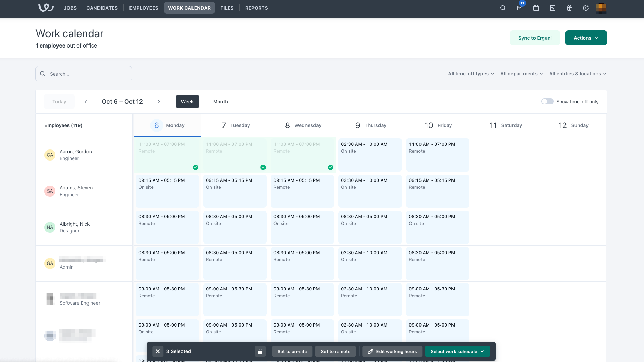Click Set to remote button
Image resolution: width=644 pixels, height=362 pixels.
pos(335,351)
